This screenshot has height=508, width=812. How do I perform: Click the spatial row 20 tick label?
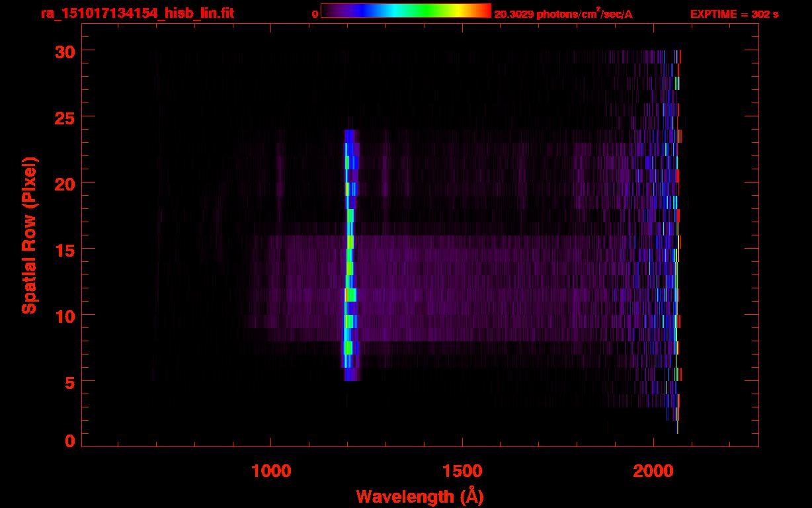tap(65, 183)
